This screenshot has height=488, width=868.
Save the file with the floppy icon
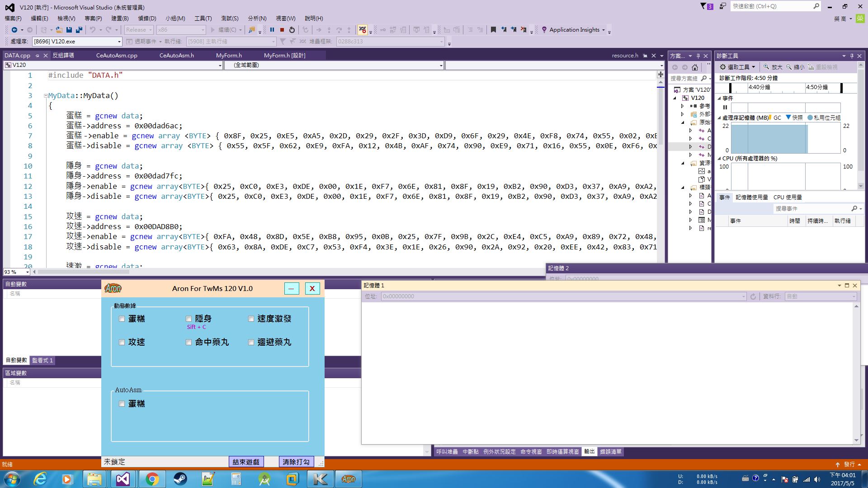(69, 30)
